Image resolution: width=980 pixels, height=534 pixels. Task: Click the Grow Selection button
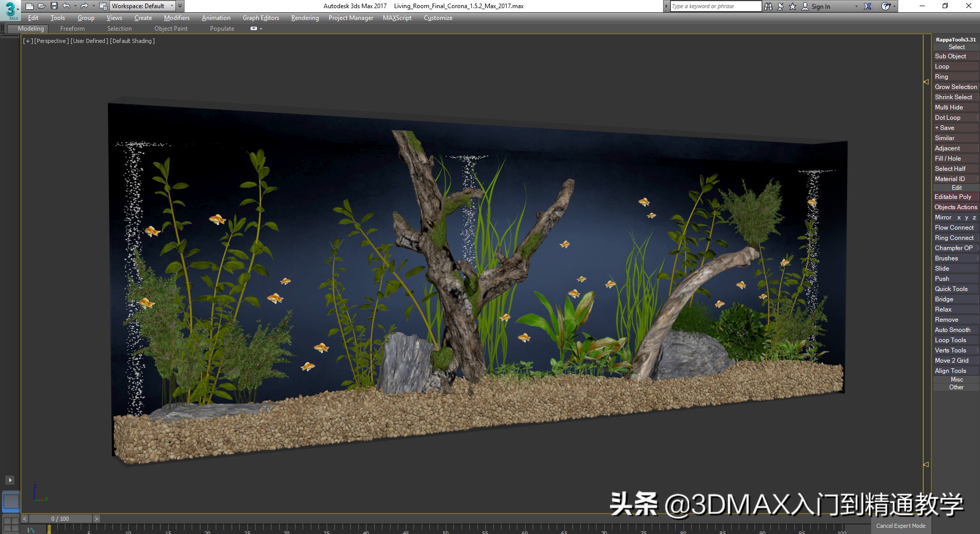coord(955,87)
